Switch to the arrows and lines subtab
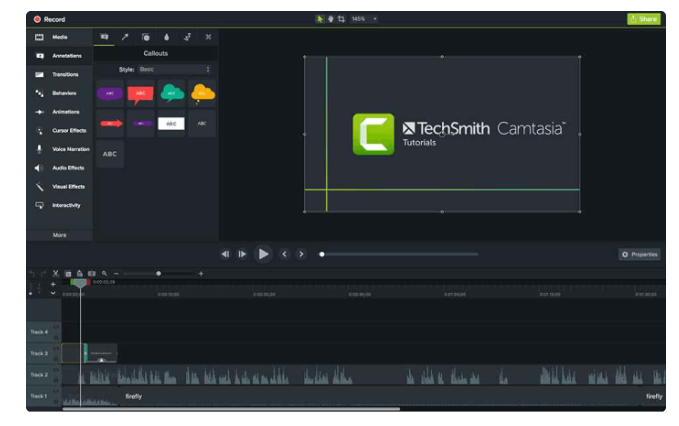The width and height of the screenshot is (679, 426). (125, 37)
